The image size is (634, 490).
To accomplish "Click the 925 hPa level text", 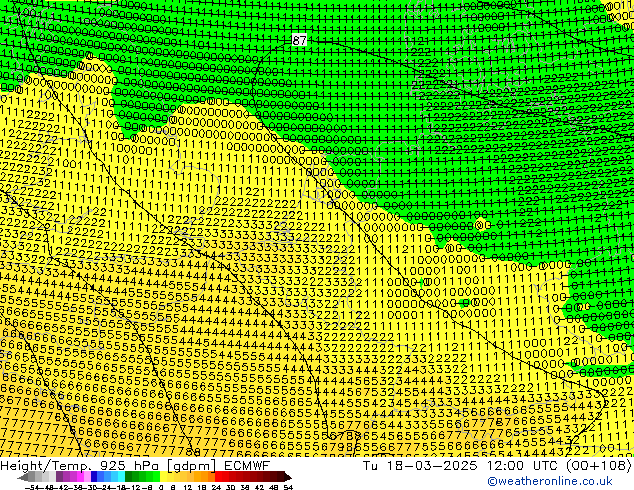I will coord(131,466).
